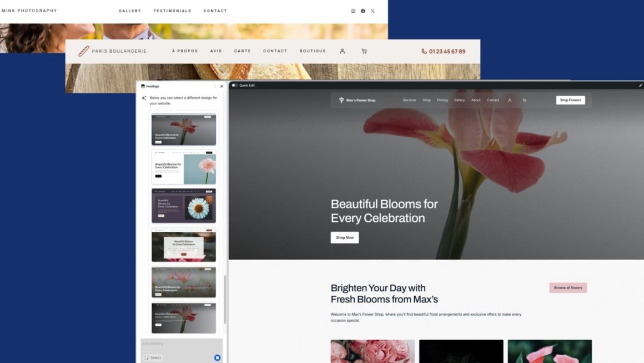Image resolution: width=644 pixels, height=363 pixels.
Task: Open Contact in Mink Photography menu
Action: (x=215, y=11)
